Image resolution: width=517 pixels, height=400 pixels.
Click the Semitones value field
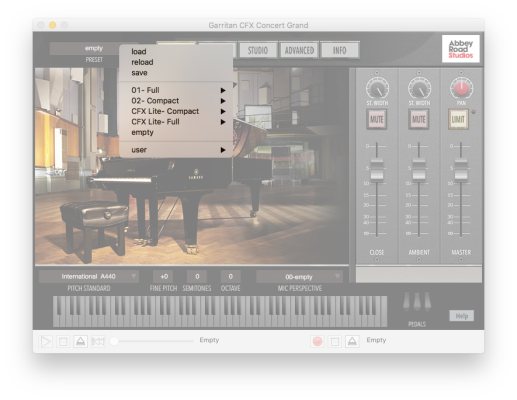coord(197,277)
